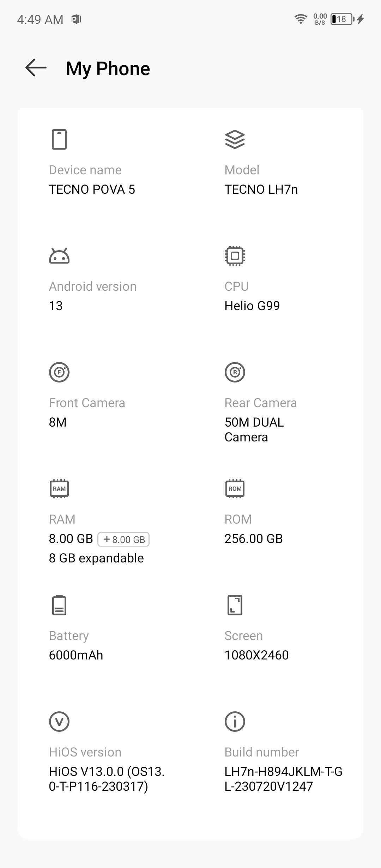Screen dimensions: 381x868
Task: Tap the RAM chip icon
Action: pyautogui.click(x=59, y=489)
